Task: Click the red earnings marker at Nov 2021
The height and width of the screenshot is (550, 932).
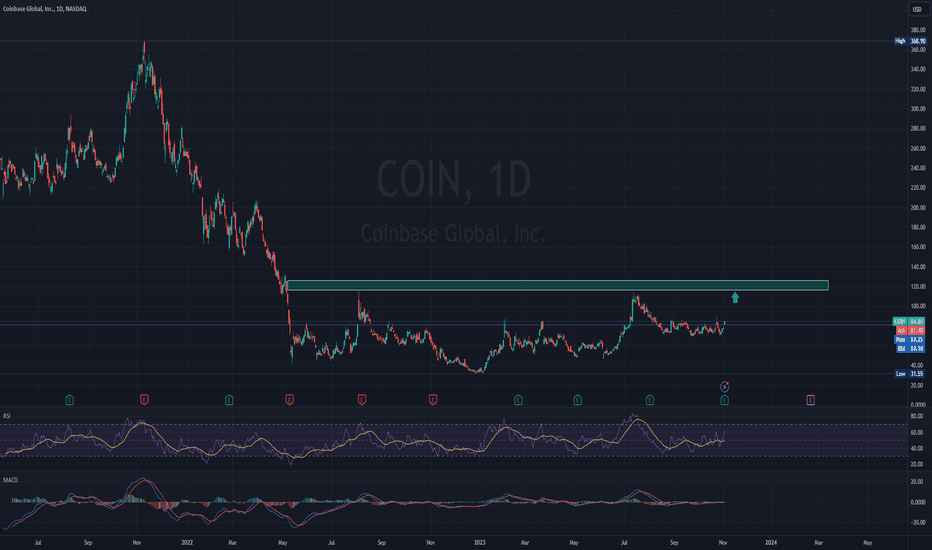Action: tap(144, 400)
